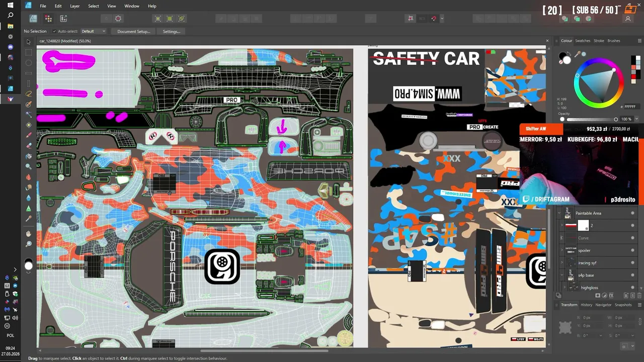Switch to the Designer persona
Screen dimensions: 644x362
(33, 19)
